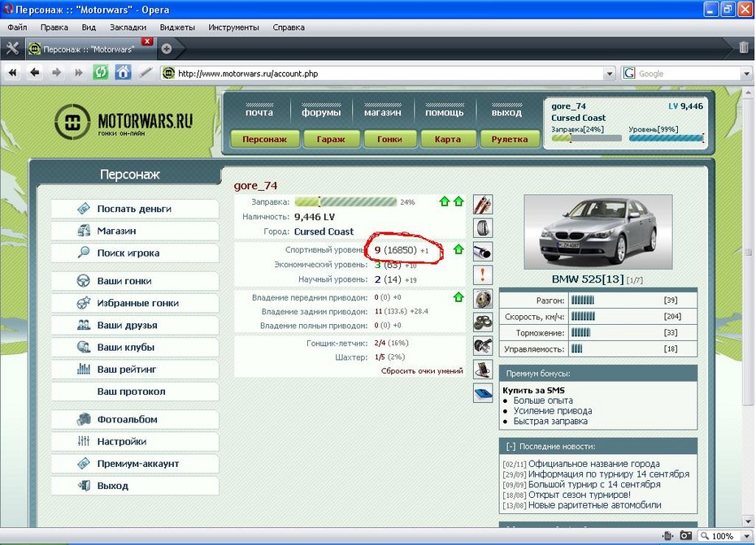Switch to the Гонки tab
This screenshot has height=545, width=756.
(x=389, y=139)
